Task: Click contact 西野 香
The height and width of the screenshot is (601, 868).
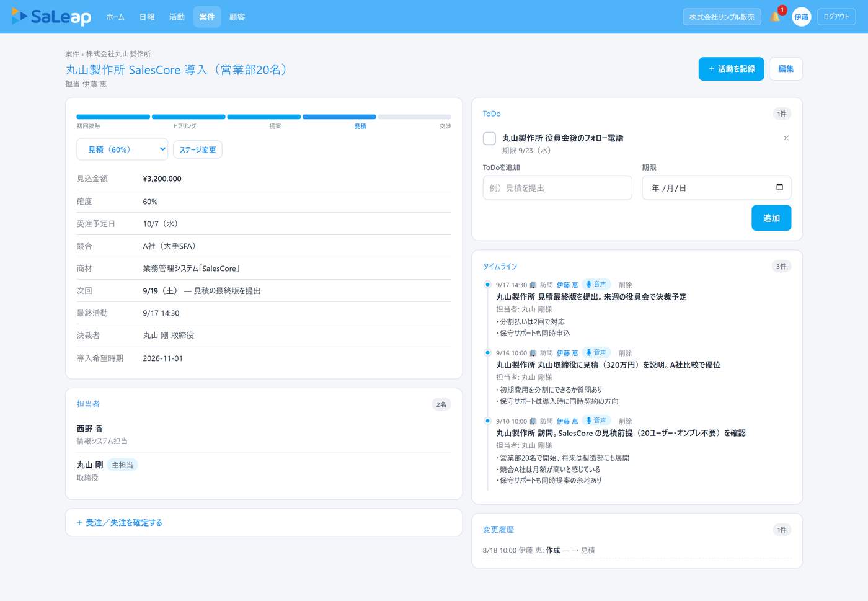Action: (90, 429)
